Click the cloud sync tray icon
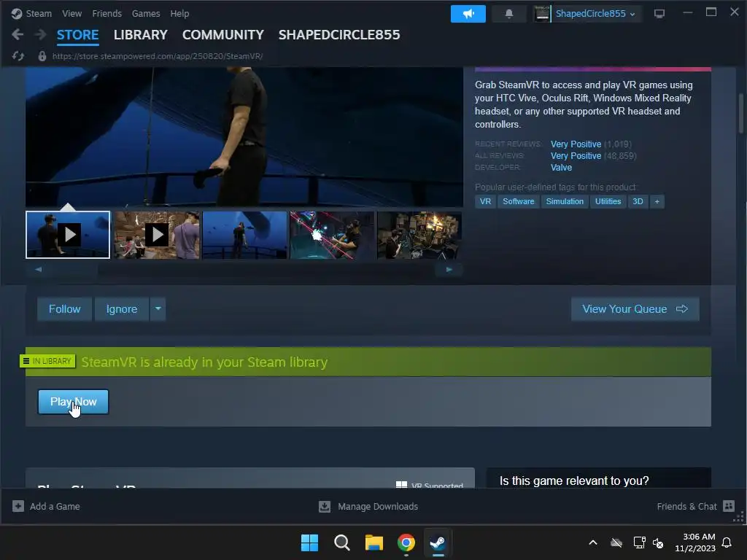747x560 pixels. click(x=616, y=542)
